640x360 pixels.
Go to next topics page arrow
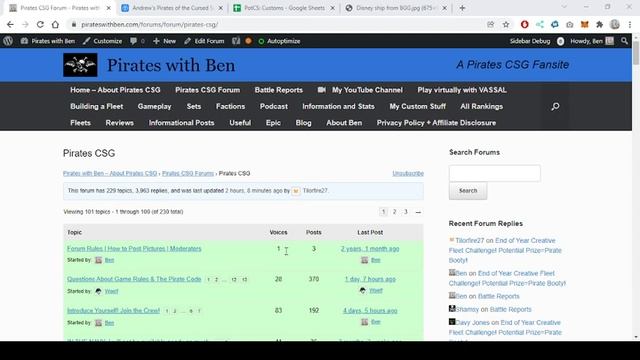click(418, 211)
